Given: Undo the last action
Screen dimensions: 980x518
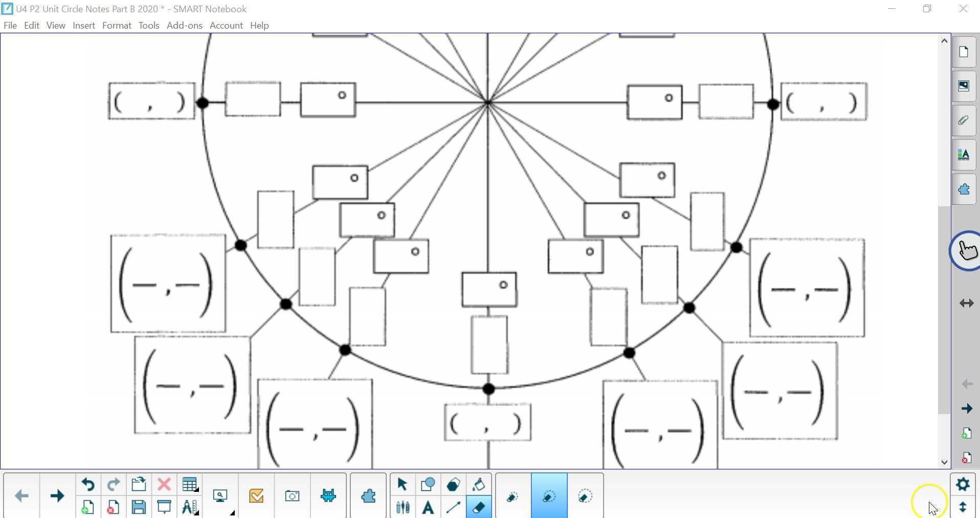Looking at the screenshot, I should pyautogui.click(x=87, y=485).
